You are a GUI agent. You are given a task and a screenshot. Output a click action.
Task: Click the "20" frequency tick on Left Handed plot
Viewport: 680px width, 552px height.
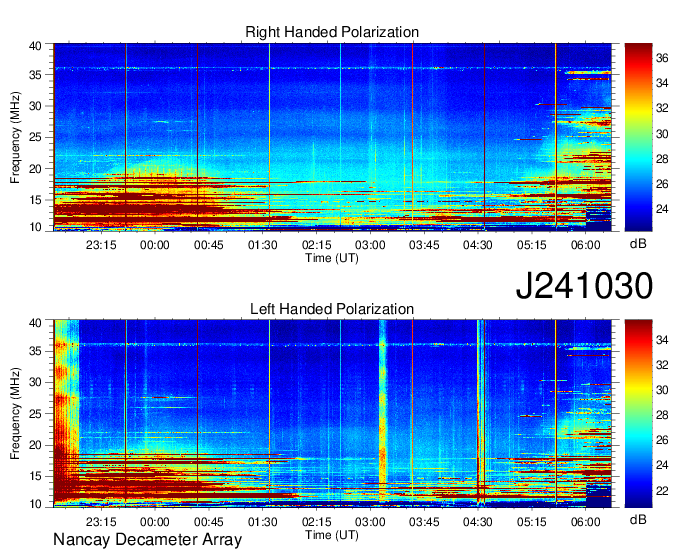(35, 445)
